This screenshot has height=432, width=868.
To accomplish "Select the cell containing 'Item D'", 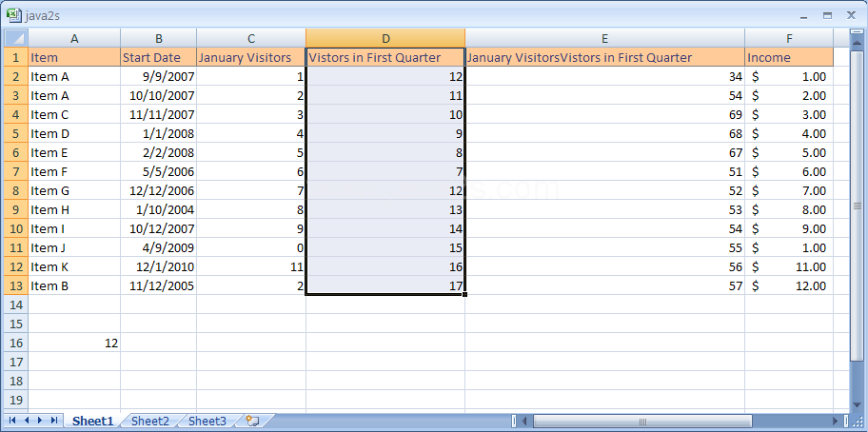I will (x=74, y=133).
